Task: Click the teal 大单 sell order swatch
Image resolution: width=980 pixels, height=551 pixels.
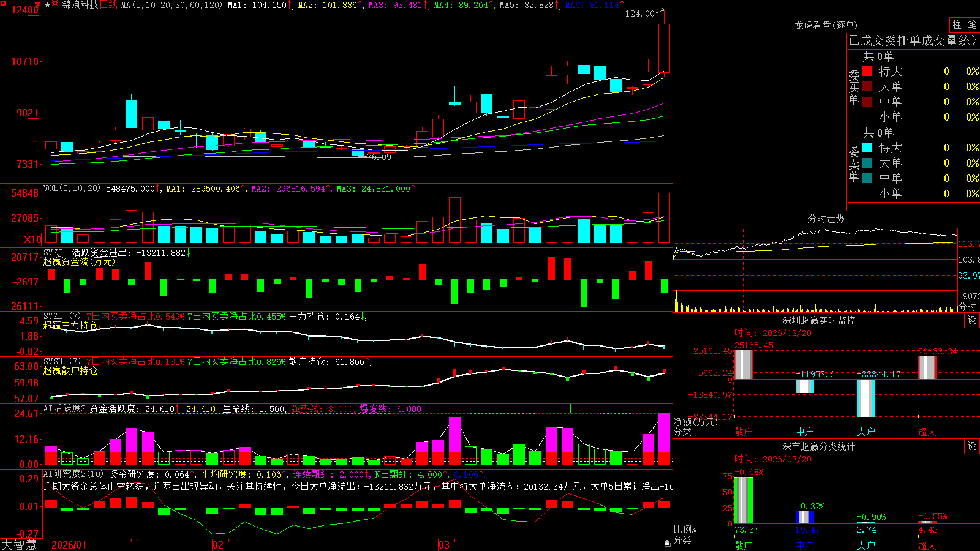Action: (x=867, y=163)
